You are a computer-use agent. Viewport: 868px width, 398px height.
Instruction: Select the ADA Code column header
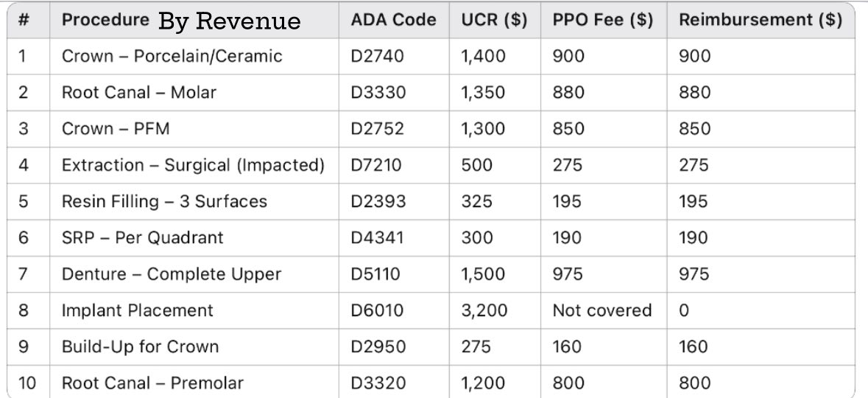click(393, 20)
